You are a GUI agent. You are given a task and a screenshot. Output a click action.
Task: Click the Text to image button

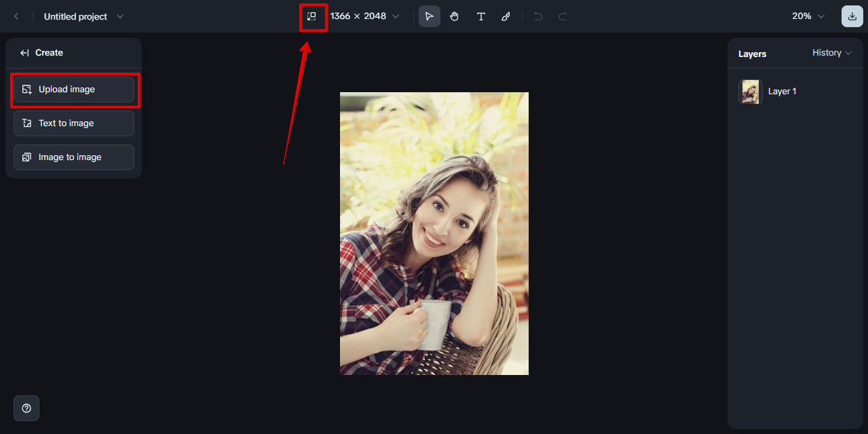point(74,123)
